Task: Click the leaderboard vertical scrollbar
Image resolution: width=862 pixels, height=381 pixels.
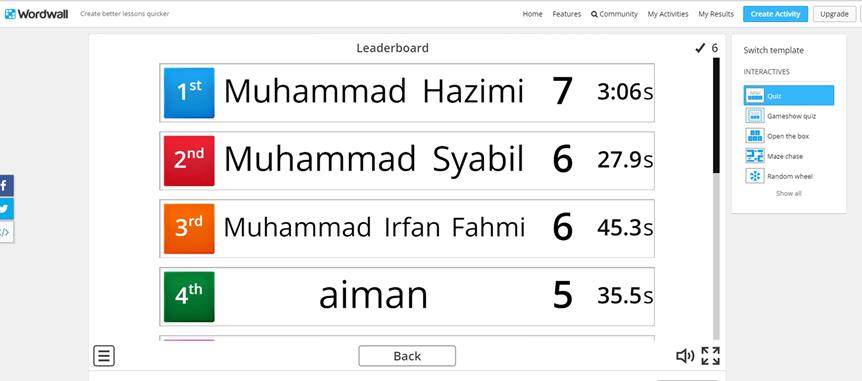Action: [x=716, y=199]
